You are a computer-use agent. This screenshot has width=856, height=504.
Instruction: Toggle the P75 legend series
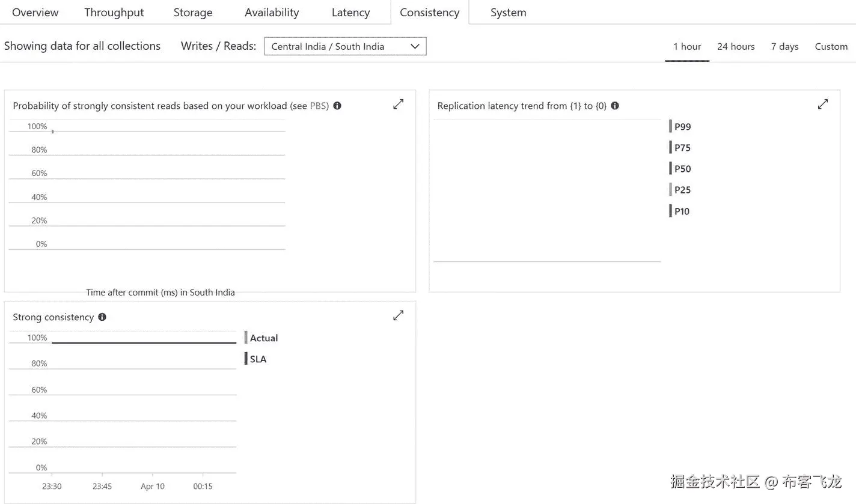[682, 148]
